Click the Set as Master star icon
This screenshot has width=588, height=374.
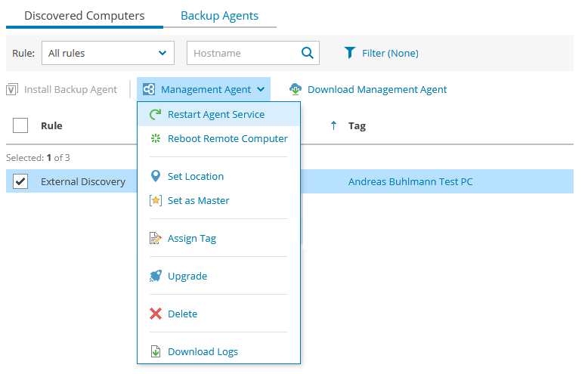(155, 200)
